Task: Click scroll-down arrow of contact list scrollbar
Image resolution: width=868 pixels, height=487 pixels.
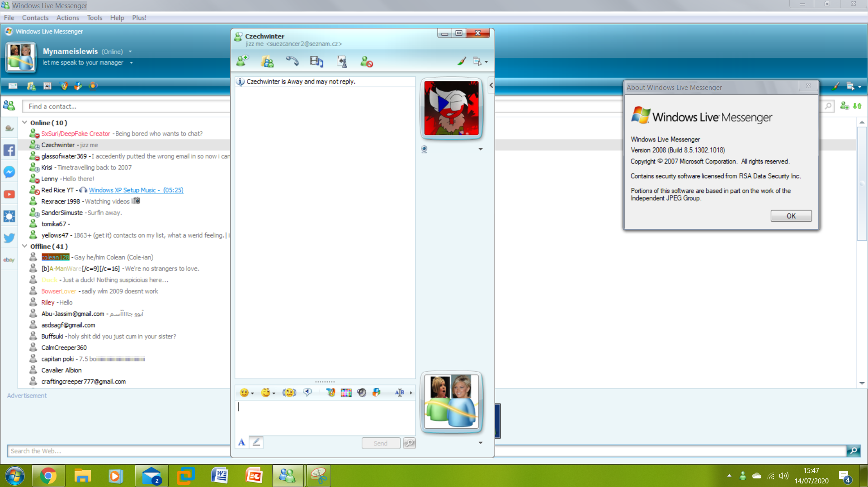Action: click(862, 383)
